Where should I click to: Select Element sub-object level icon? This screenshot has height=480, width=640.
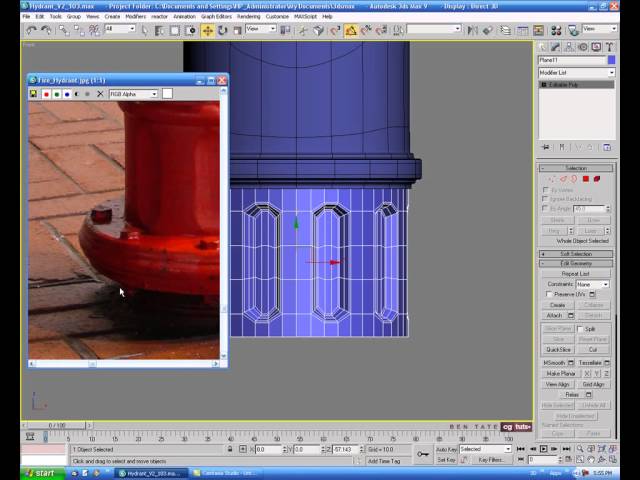597,179
